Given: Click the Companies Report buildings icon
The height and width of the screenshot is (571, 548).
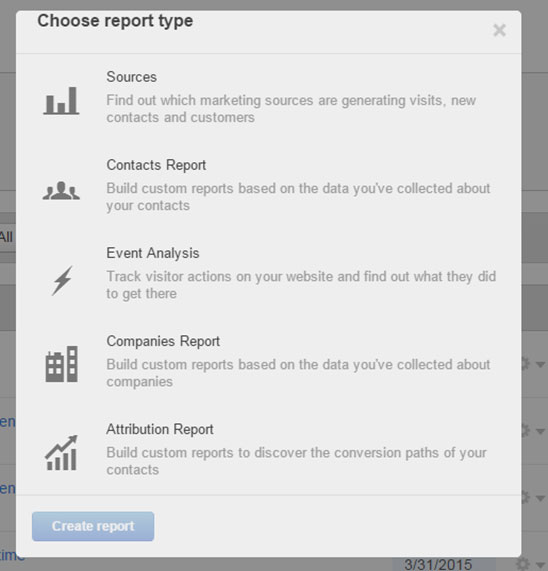Looking at the screenshot, I should (x=61, y=364).
